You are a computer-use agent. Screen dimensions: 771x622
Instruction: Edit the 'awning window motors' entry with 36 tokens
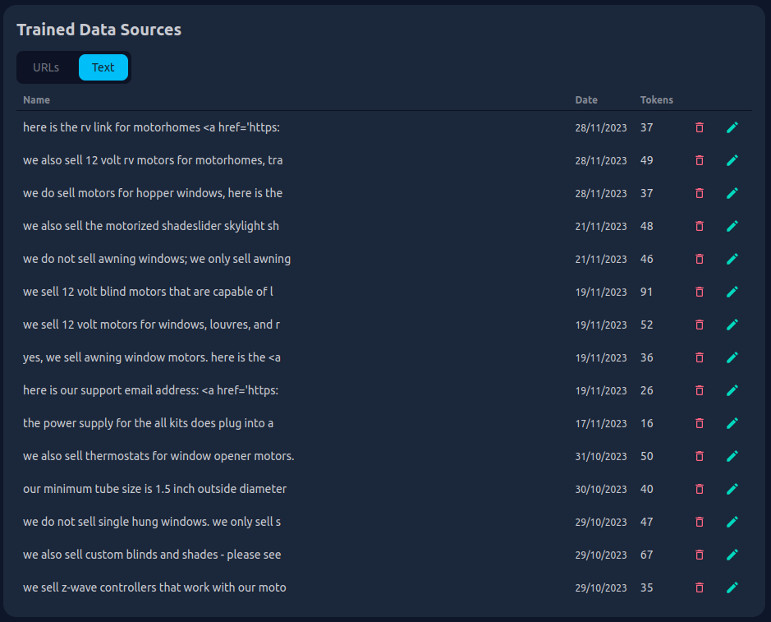tap(732, 357)
